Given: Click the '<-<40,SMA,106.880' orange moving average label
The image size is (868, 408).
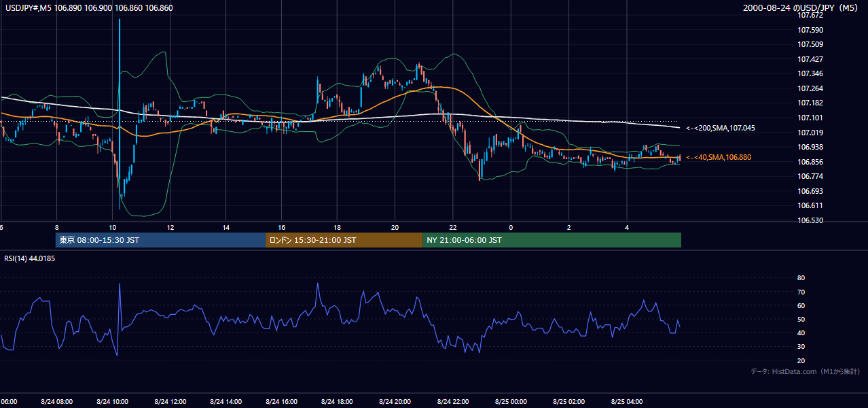Looking at the screenshot, I should click(x=719, y=157).
